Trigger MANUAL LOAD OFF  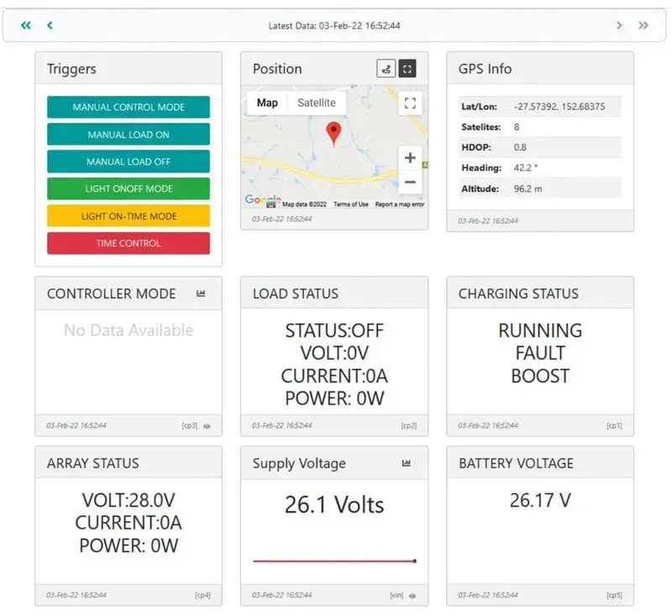coord(129,161)
